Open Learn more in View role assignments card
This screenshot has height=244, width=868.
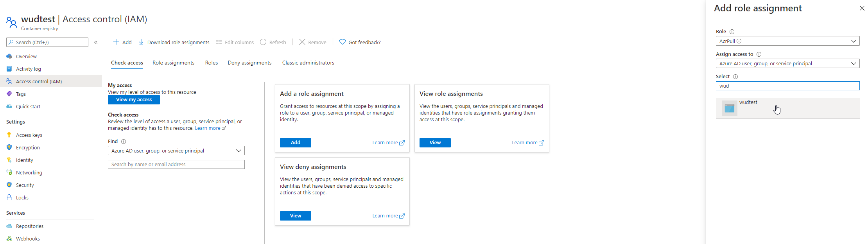[x=528, y=143]
